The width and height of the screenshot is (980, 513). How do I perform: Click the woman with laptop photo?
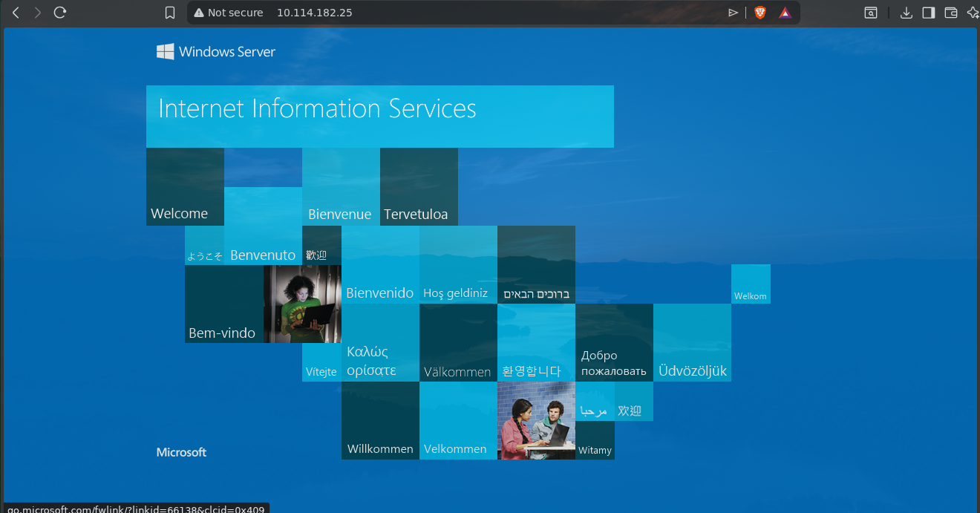(302, 304)
